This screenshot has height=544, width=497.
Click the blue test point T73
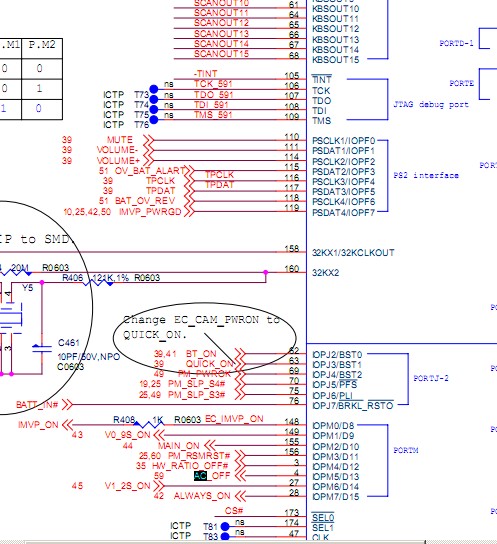pos(154,90)
